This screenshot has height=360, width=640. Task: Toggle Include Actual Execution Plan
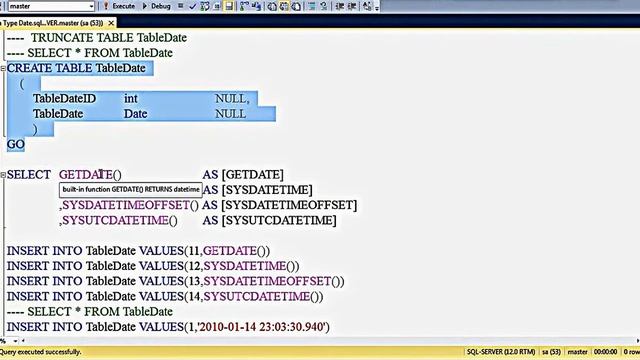244,6
